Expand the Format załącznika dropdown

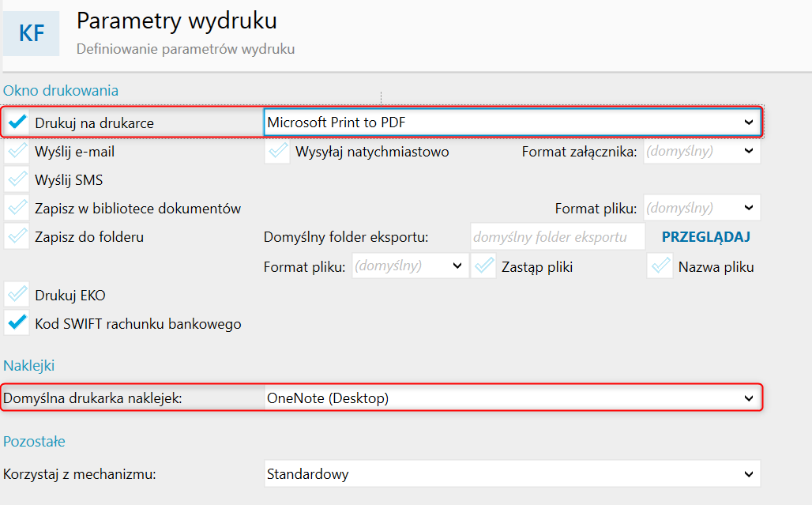701,151
